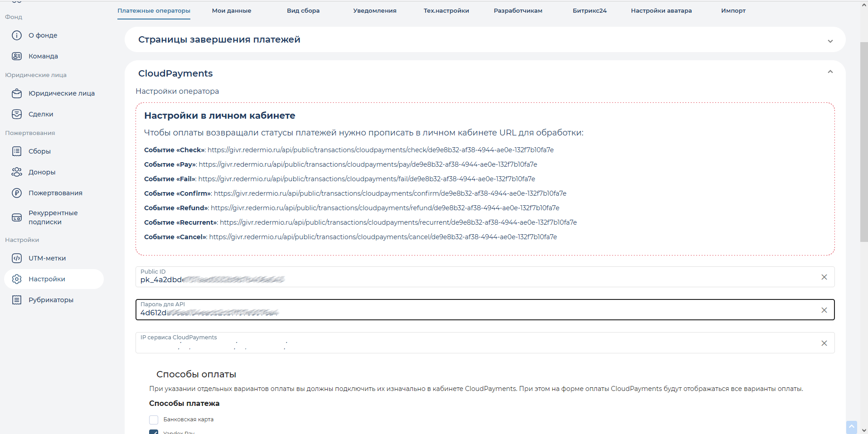Click the Команда team icon

coord(17,56)
